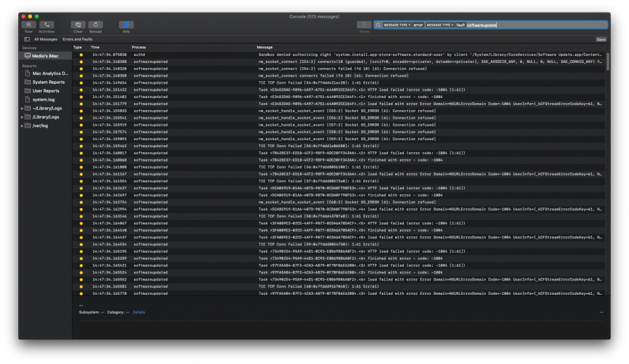Sort by the Message column header
The image size is (629, 364).
point(264,47)
